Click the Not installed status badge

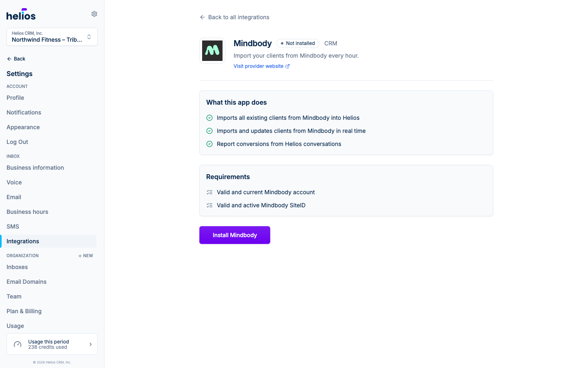(298, 43)
